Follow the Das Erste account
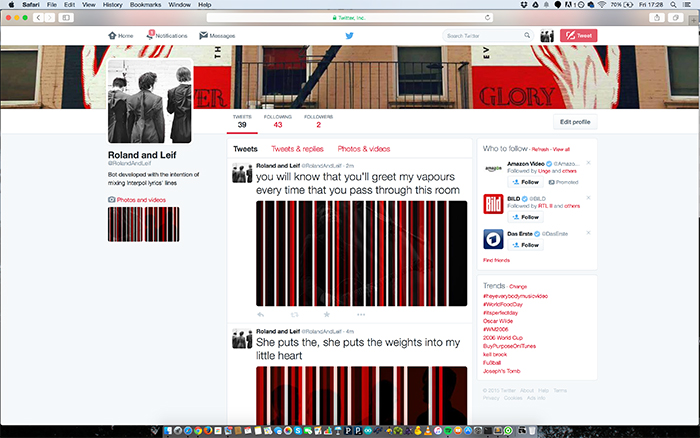 coord(527,245)
